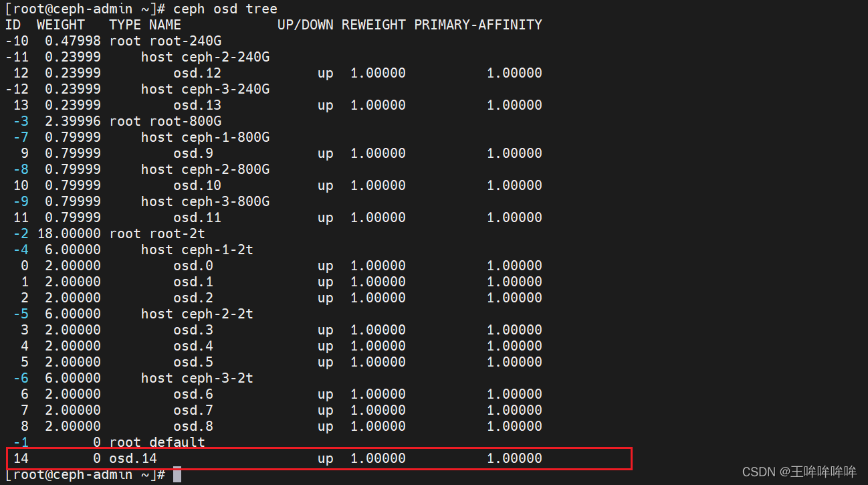Image resolution: width=868 pixels, height=485 pixels.
Task: Select weight 0.47998 value
Action: point(73,41)
